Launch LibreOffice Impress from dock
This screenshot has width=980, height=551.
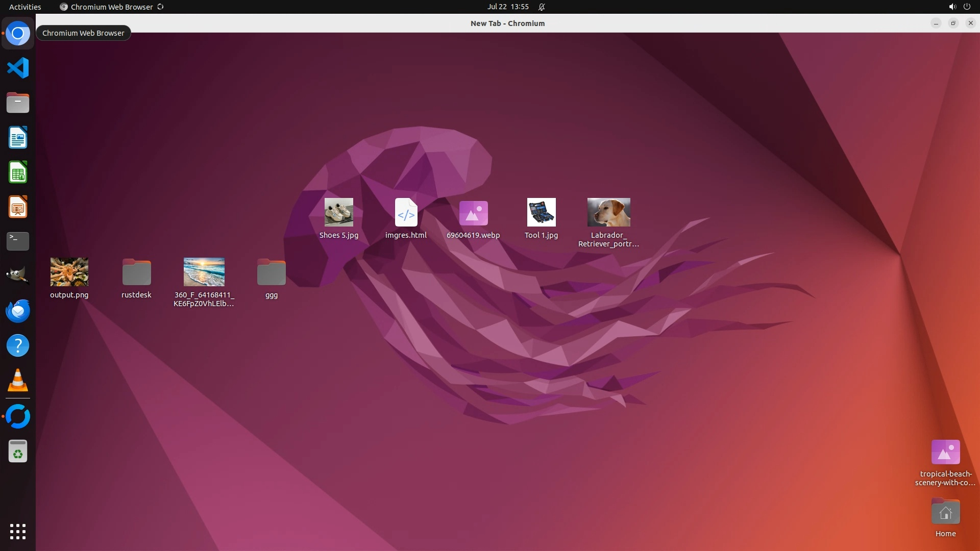18,207
